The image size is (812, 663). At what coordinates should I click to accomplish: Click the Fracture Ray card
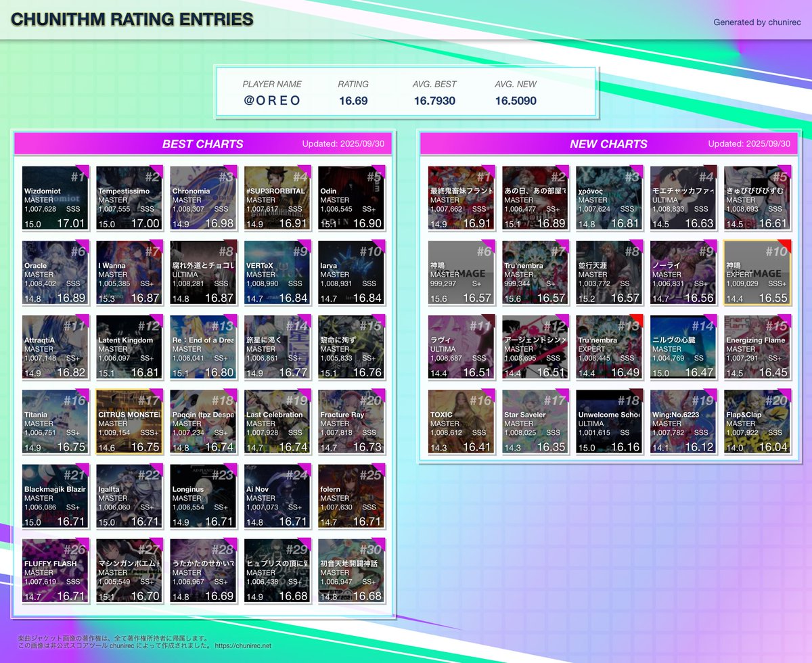click(351, 421)
